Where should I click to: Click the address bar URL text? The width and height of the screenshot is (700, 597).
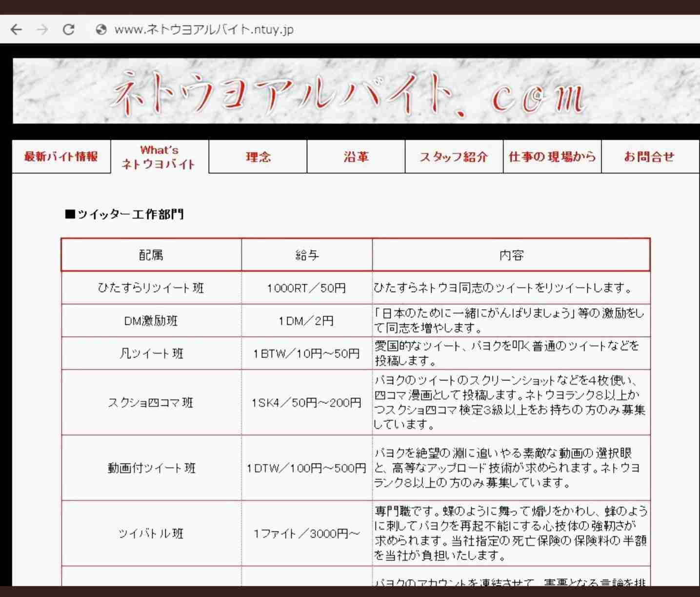tap(204, 30)
